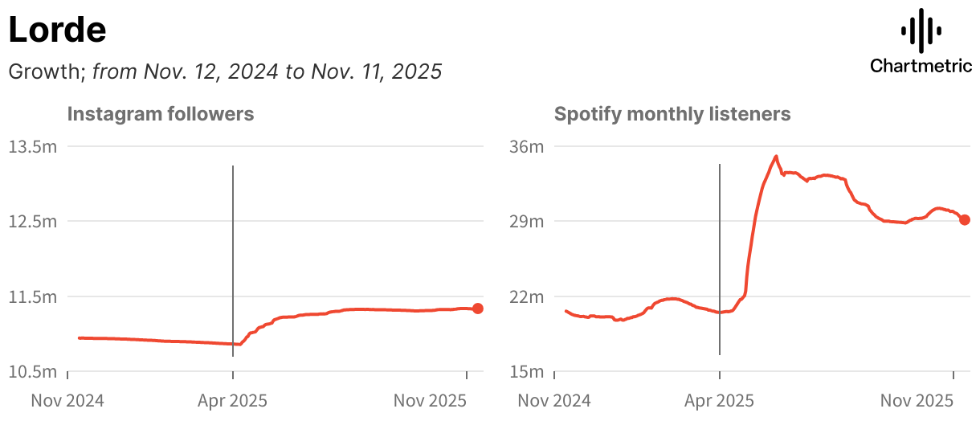Viewport: 980px width, 421px height.
Task: Select the Instagram followers chart title
Action: 161,114
